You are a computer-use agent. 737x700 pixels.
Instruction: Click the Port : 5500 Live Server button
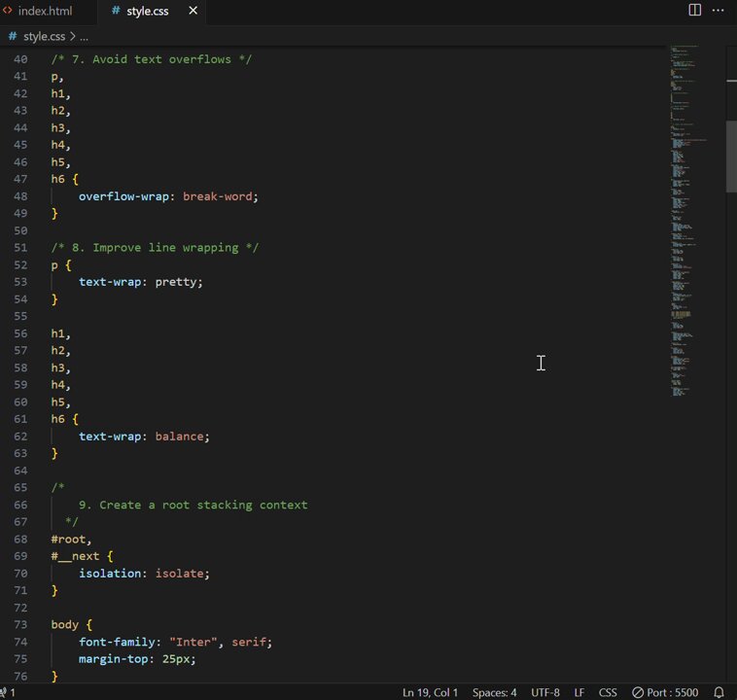point(665,692)
